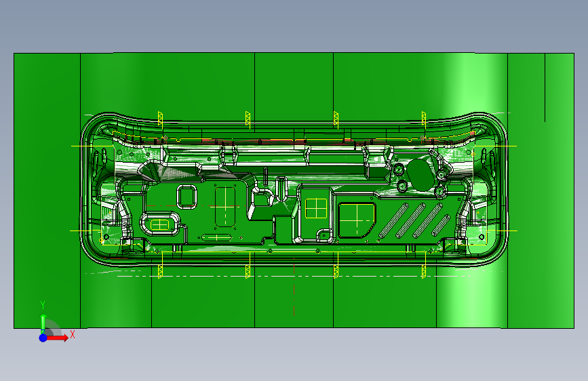Click the red X-axis arrow of the triad

point(58,338)
